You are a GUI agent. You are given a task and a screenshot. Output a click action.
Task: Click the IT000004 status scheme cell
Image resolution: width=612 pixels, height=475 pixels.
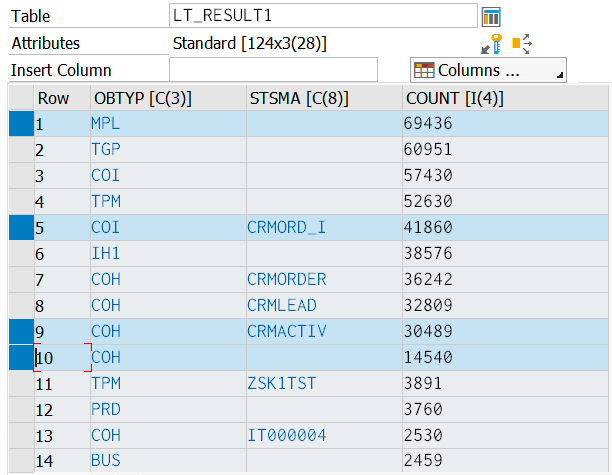click(x=324, y=435)
